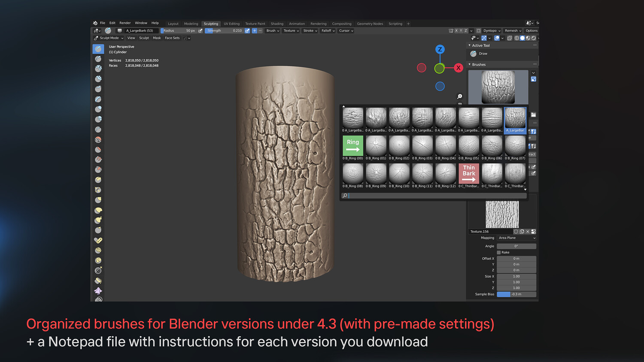Viewport: 644px width, 362px height.
Task: Select the Boundary brush tool
Action: coord(98,281)
